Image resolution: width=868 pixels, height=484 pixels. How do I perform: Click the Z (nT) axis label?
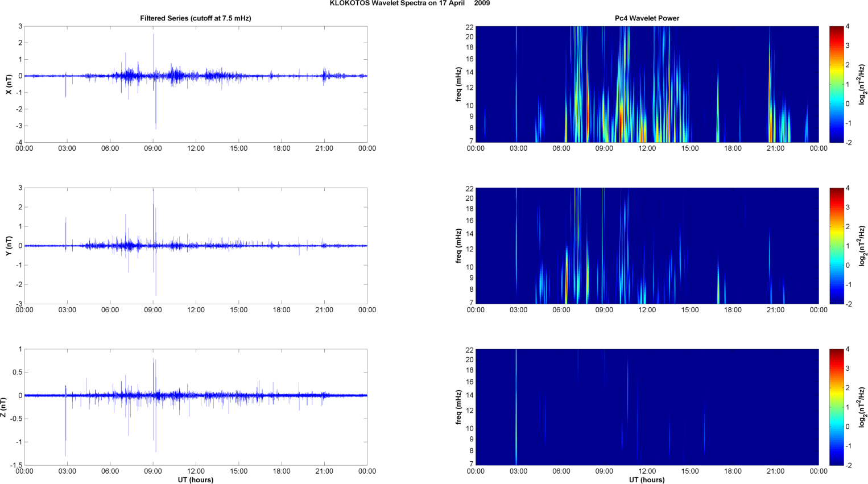[x=5, y=407]
